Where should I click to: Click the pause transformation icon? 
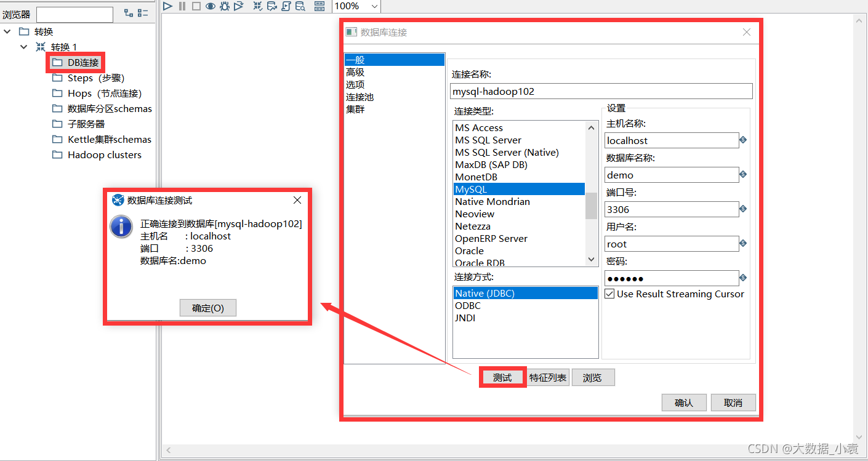click(182, 6)
